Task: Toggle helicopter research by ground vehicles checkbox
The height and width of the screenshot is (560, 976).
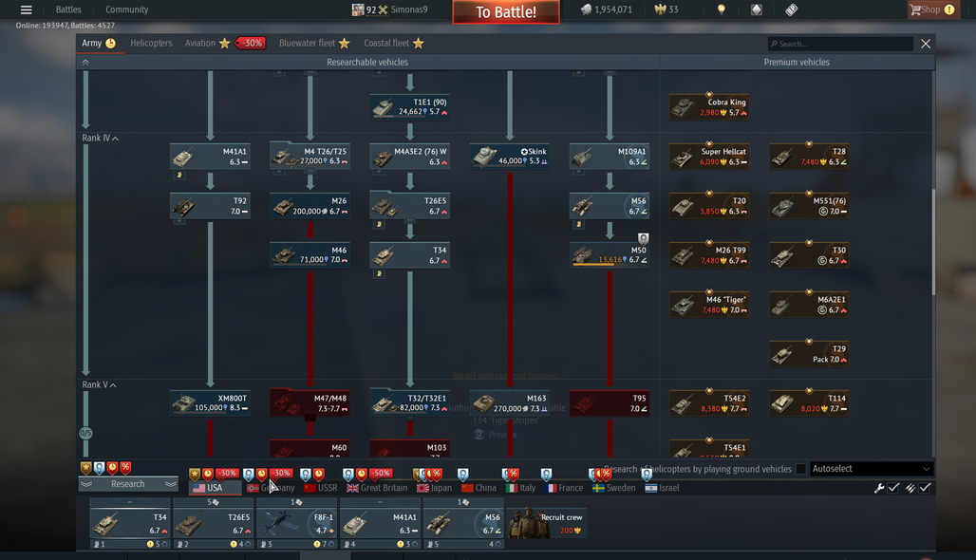Action: coord(801,469)
